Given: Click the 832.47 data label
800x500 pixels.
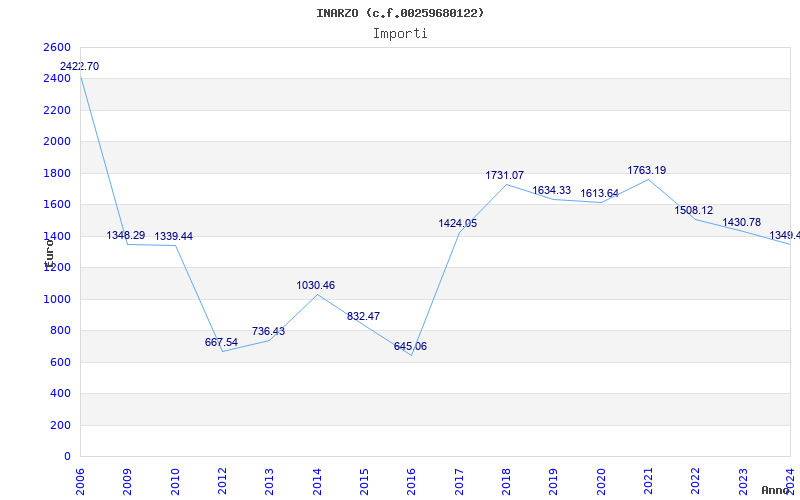Looking at the screenshot, I should [363, 316].
